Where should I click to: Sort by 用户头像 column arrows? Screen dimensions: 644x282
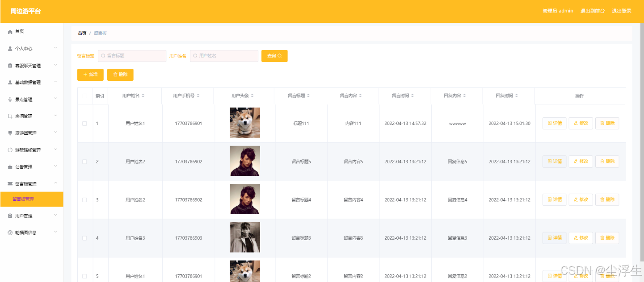pyautogui.click(x=252, y=96)
